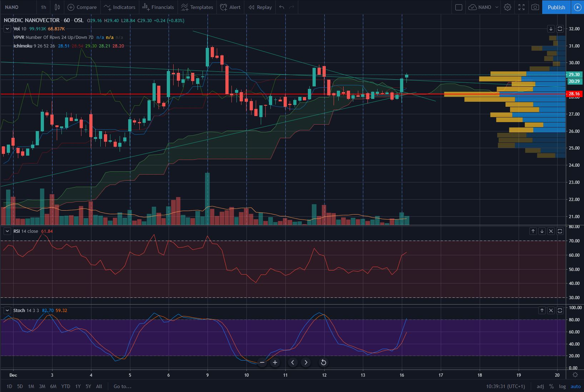Delete the RSI pane
The image size is (584, 392).
tap(551, 231)
